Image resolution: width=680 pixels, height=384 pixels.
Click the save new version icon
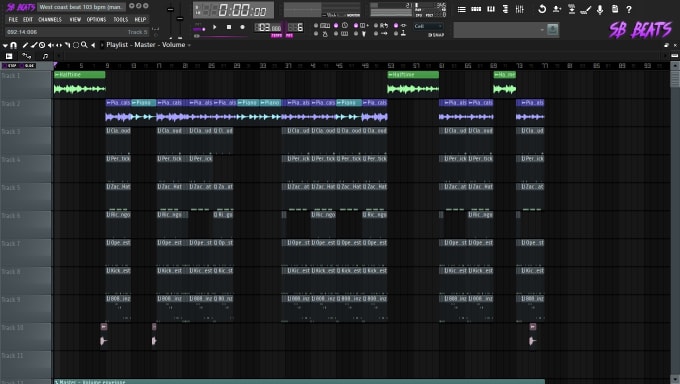(557, 9)
